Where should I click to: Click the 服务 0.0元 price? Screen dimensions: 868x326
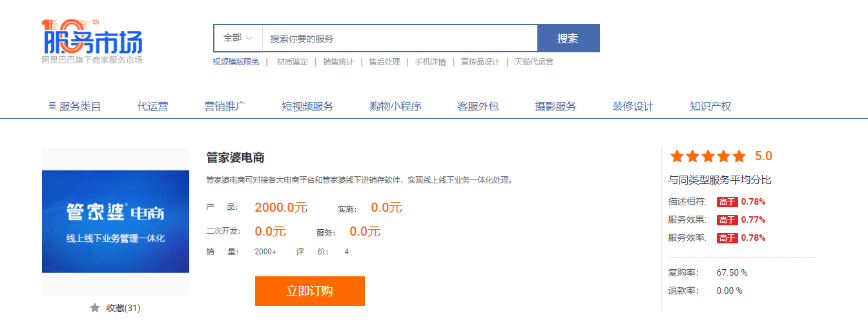pos(365,231)
